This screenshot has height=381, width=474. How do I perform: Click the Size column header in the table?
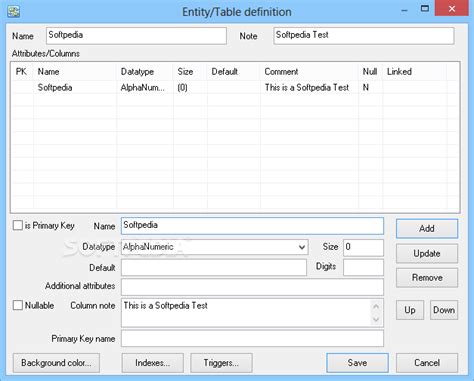pos(190,71)
